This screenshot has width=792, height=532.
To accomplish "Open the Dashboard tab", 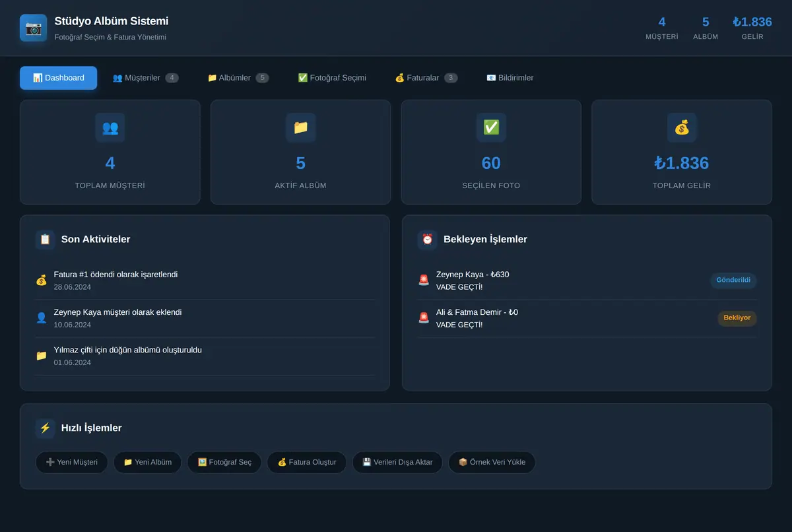I will tap(58, 78).
